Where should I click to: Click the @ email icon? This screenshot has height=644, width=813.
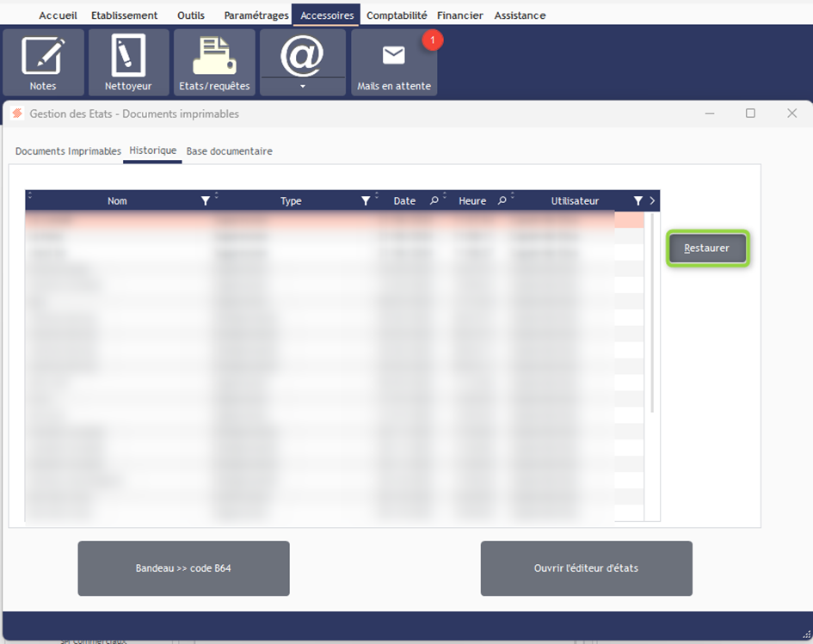click(302, 55)
